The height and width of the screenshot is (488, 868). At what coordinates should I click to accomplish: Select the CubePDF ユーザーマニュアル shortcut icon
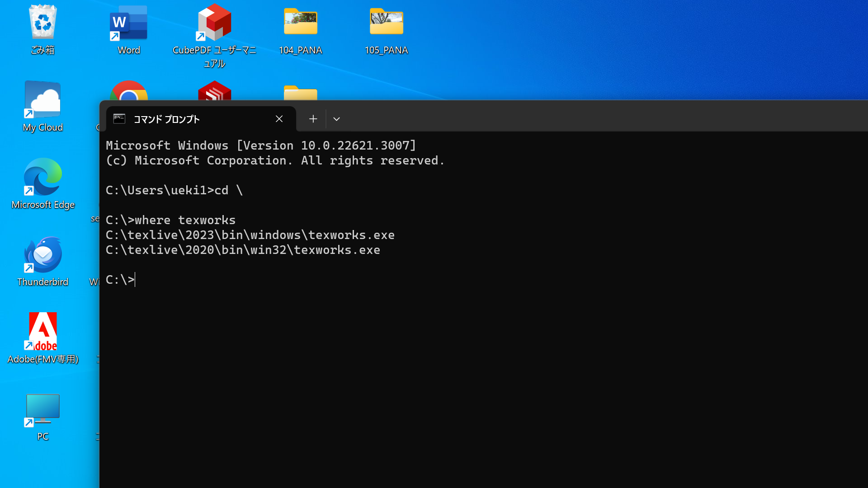214,36
